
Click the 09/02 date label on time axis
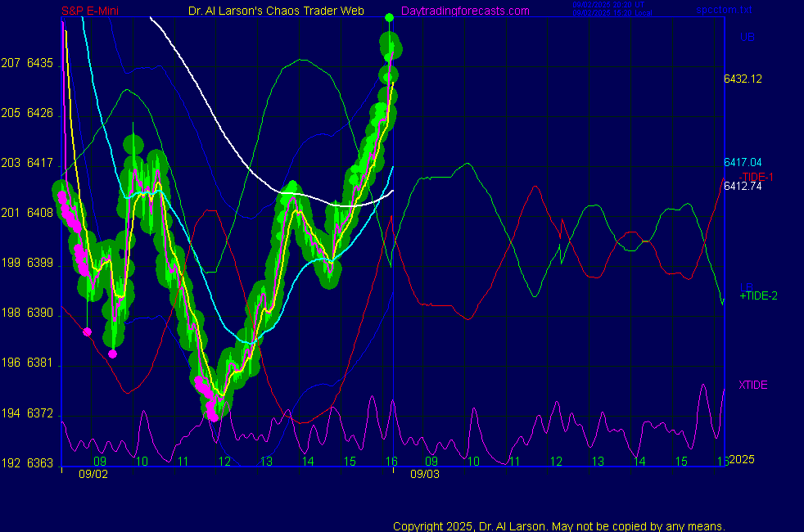(x=93, y=474)
